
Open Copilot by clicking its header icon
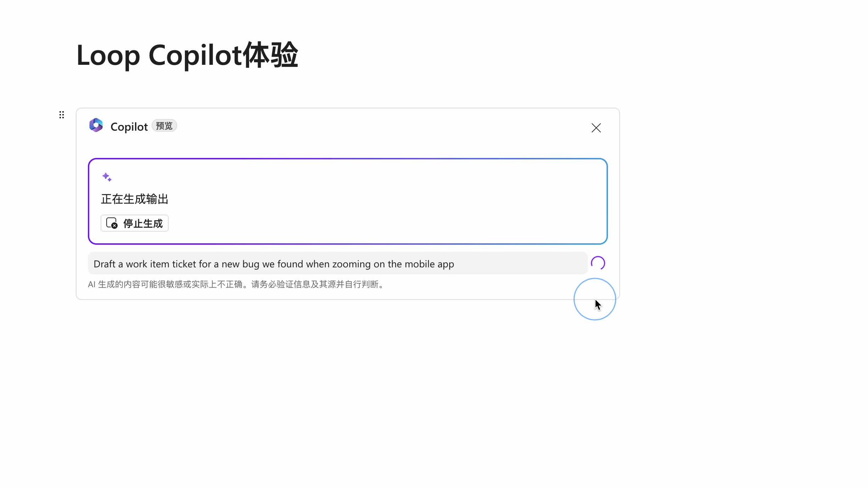95,125
